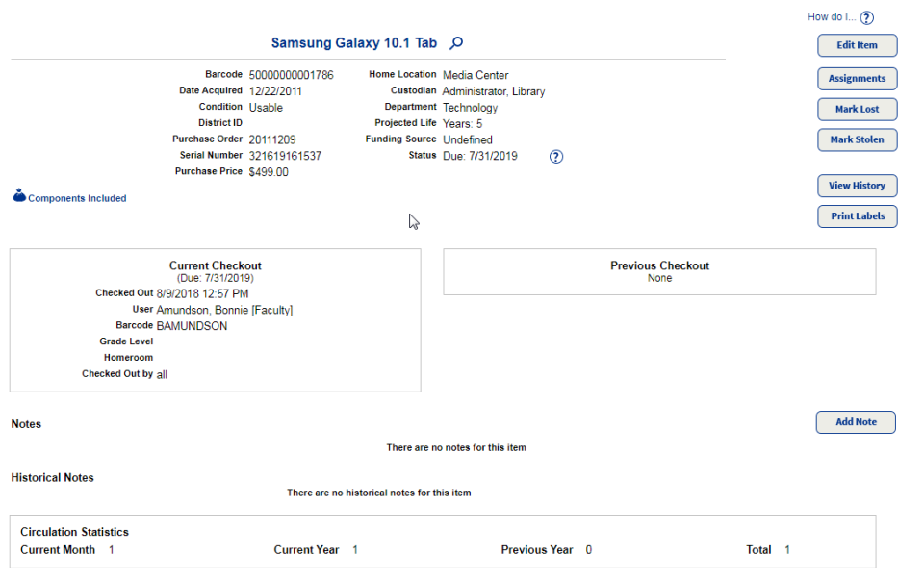924x581 pixels.
Task: Add a note with Add Note button
Action: click(x=856, y=422)
